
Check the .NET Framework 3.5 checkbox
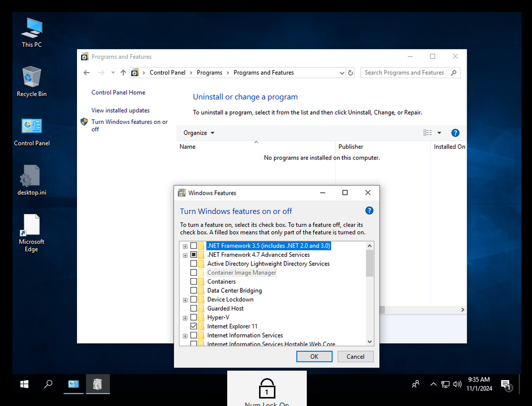pyautogui.click(x=193, y=246)
